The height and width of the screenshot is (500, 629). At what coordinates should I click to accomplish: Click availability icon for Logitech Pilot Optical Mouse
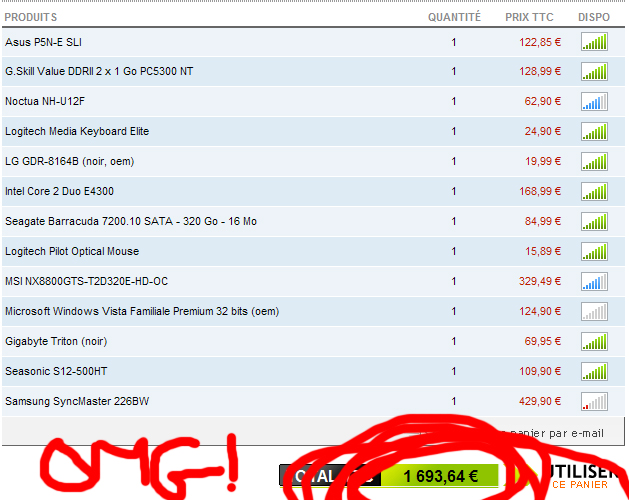(x=594, y=252)
